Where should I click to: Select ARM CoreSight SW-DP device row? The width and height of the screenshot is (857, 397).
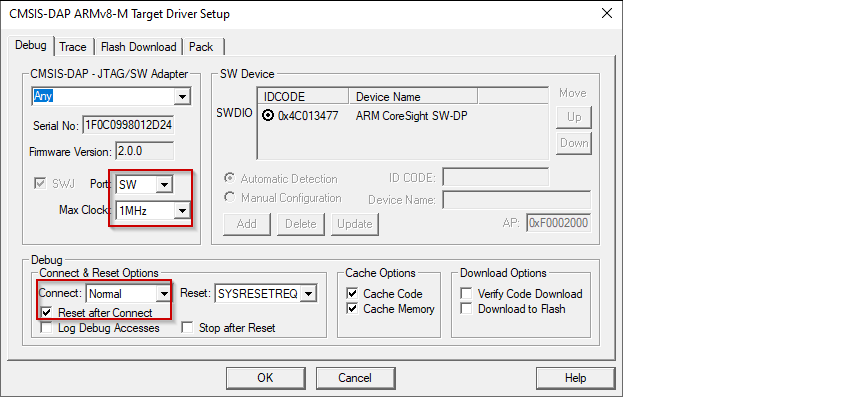(402, 116)
